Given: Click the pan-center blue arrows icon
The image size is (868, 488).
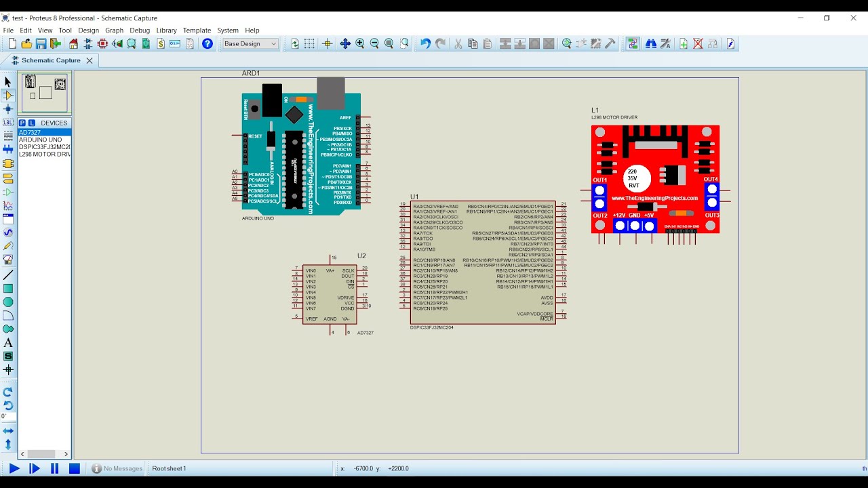Looking at the screenshot, I should tap(345, 43).
